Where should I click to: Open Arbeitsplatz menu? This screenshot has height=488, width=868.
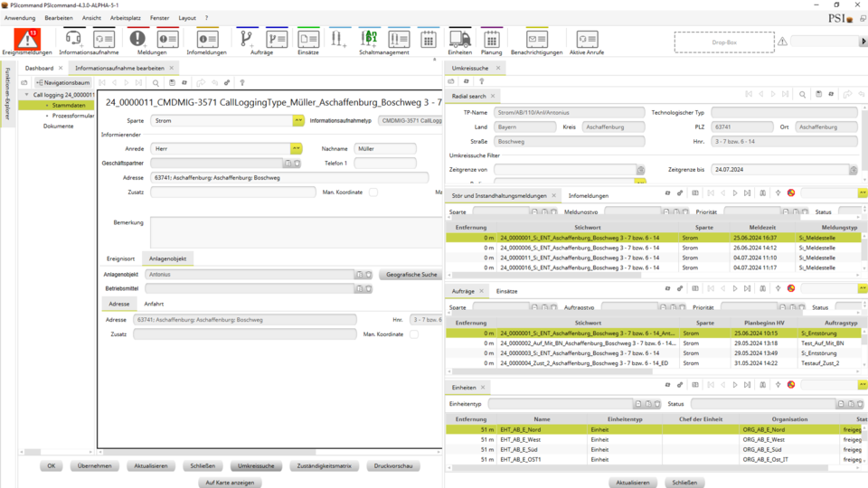125,18
